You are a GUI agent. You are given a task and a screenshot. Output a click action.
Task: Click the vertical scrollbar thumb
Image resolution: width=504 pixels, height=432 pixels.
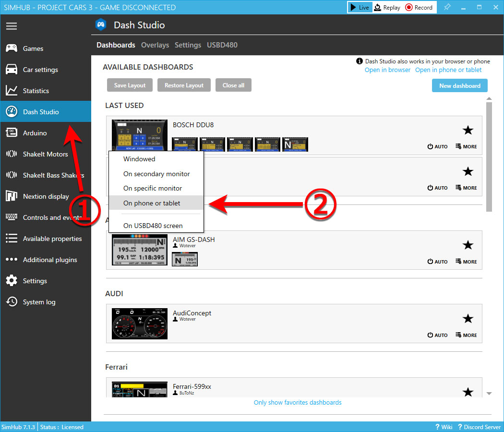[489, 157]
